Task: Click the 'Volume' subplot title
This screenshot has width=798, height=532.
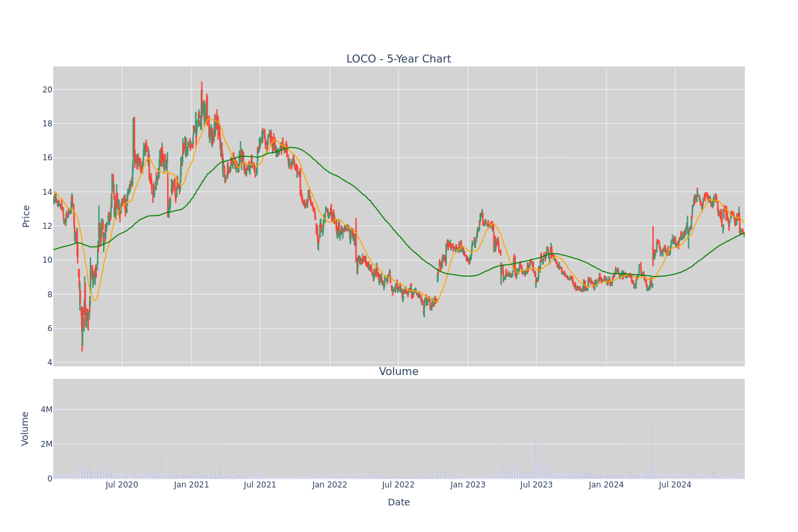Action: (x=398, y=372)
